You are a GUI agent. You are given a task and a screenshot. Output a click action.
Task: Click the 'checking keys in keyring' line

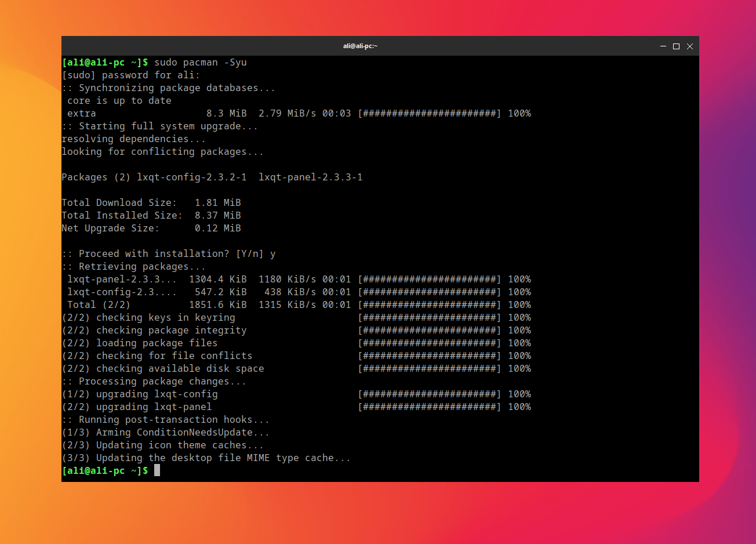coord(148,318)
